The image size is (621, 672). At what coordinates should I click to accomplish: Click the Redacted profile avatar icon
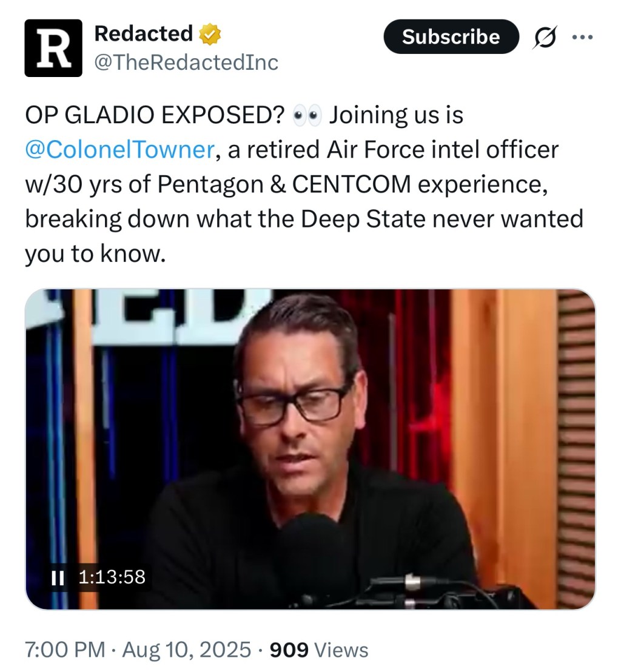(x=52, y=47)
